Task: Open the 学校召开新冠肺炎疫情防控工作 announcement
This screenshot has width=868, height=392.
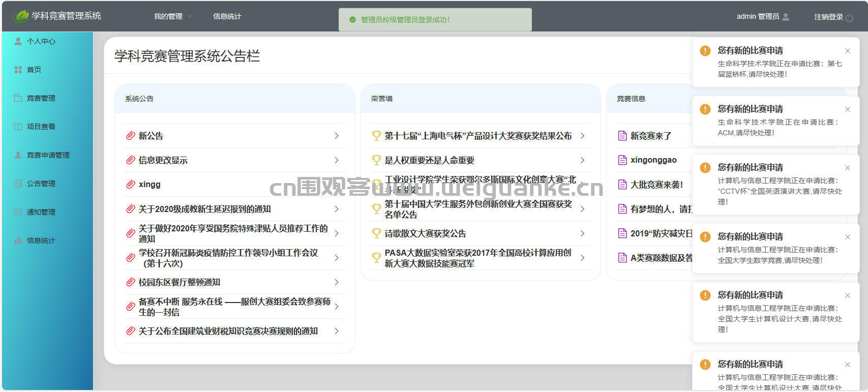Action: 234,258
